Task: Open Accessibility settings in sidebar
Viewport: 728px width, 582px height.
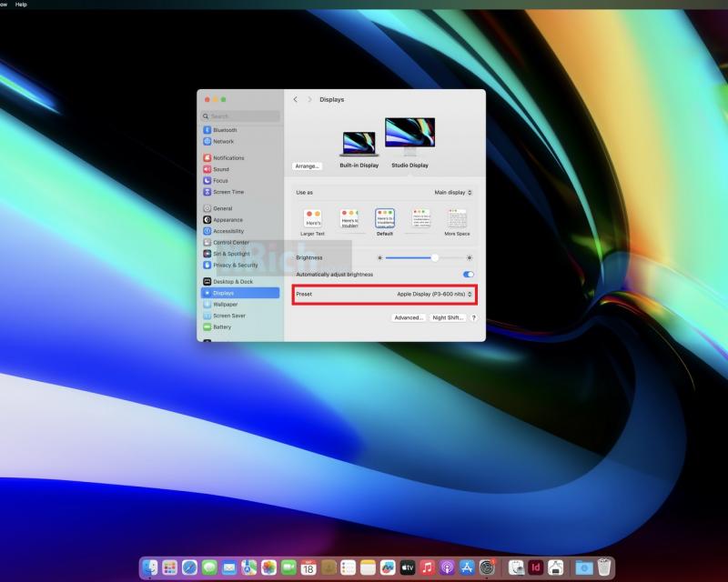Action: 227,231
